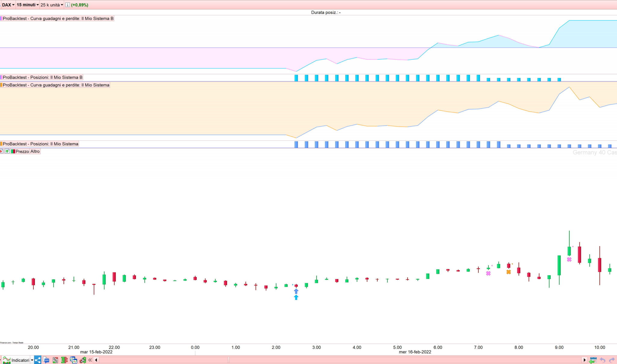Select the Altro panel label

point(35,151)
